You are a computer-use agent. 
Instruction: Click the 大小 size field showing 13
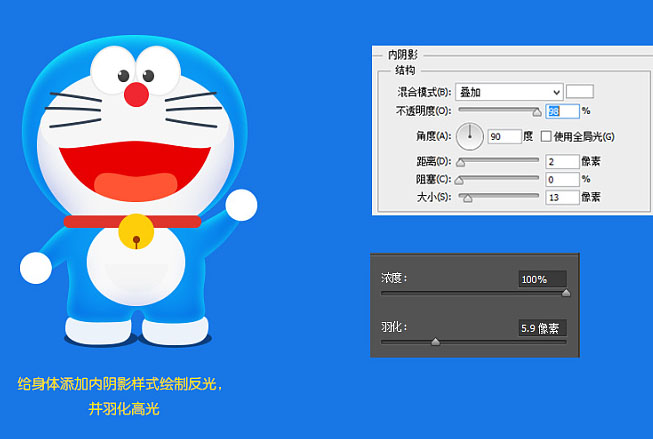tap(562, 197)
